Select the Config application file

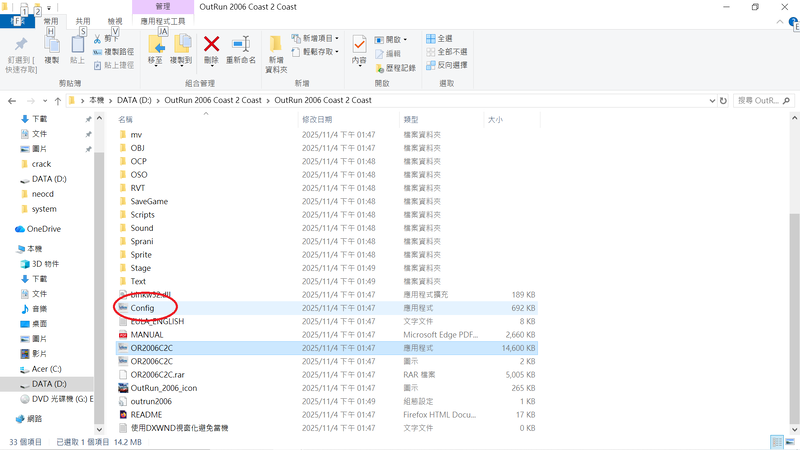[327, 308]
